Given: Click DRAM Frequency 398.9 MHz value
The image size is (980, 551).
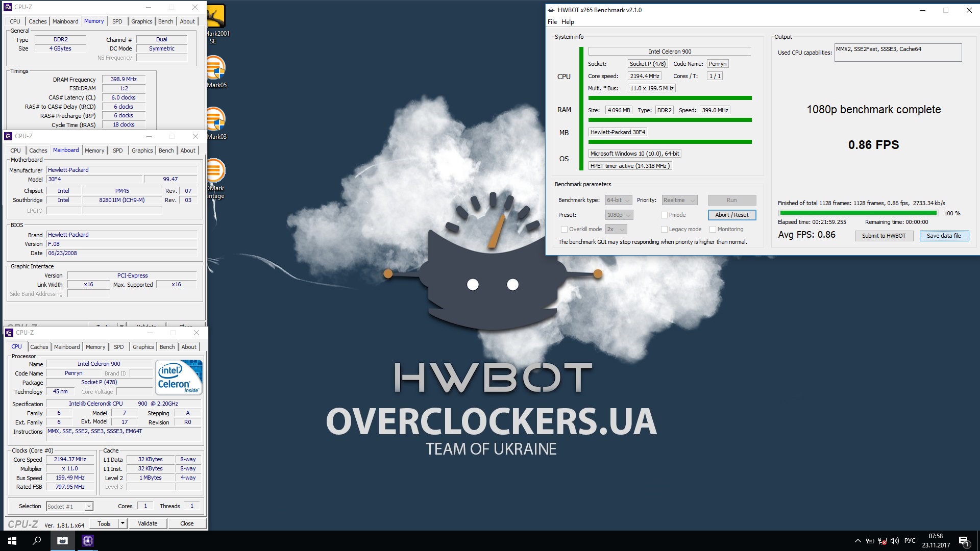Looking at the screenshot, I should [124, 79].
